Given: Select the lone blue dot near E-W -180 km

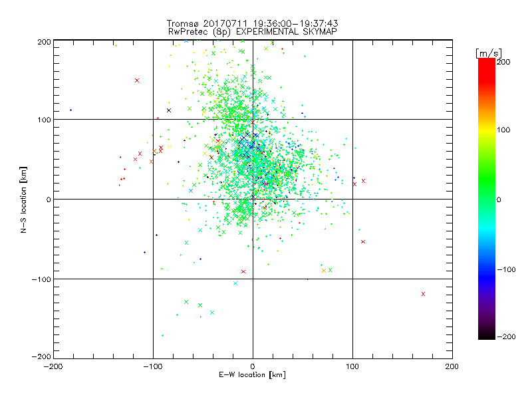Looking at the screenshot, I should 70,110.
